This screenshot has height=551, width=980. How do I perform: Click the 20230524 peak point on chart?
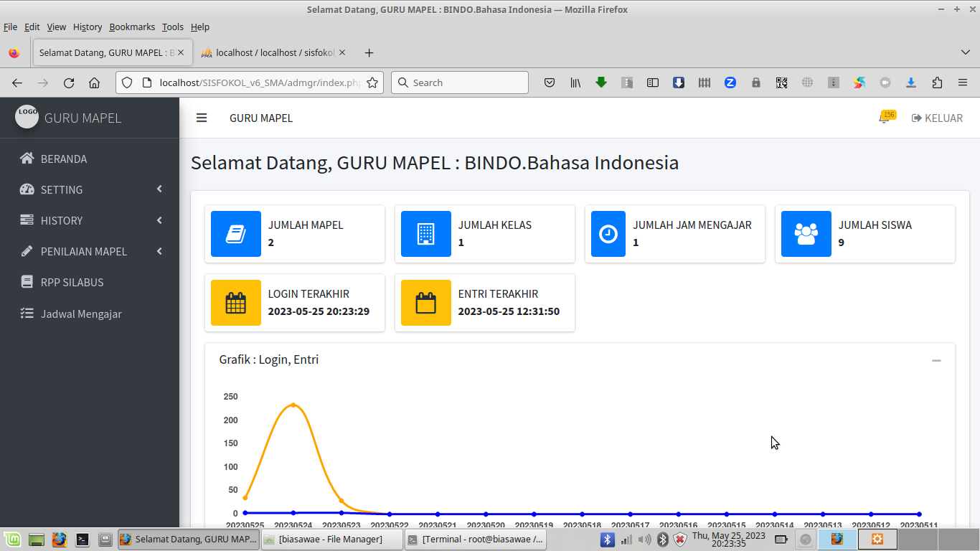293,405
